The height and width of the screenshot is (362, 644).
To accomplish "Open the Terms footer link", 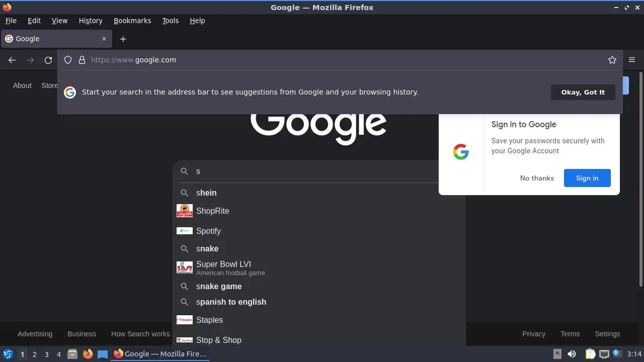I will pyautogui.click(x=570, y=334).
